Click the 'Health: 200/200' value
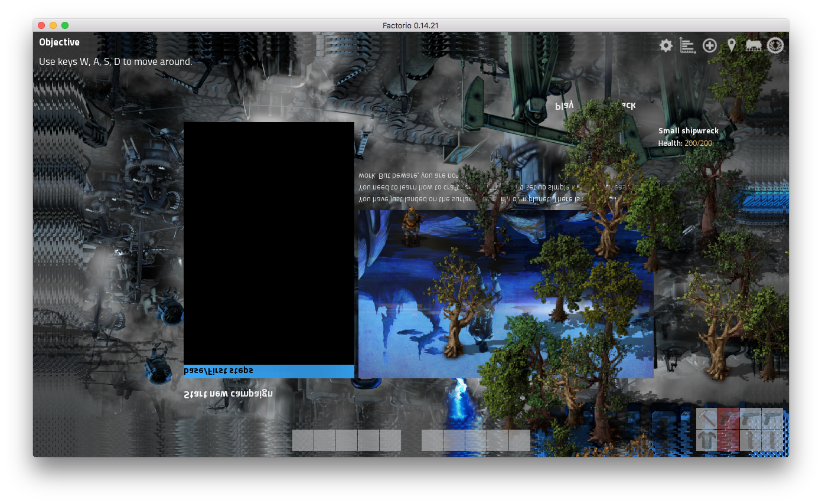The height and width of the screenshot is (504, 822). 686,143
